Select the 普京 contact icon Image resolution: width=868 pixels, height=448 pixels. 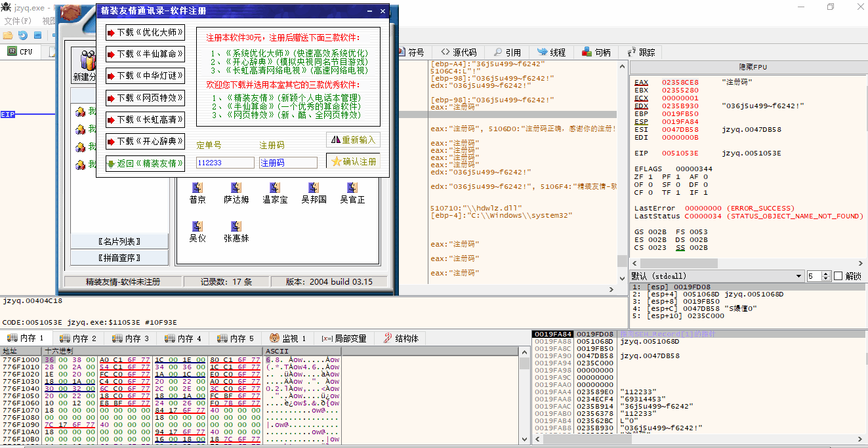197,193
